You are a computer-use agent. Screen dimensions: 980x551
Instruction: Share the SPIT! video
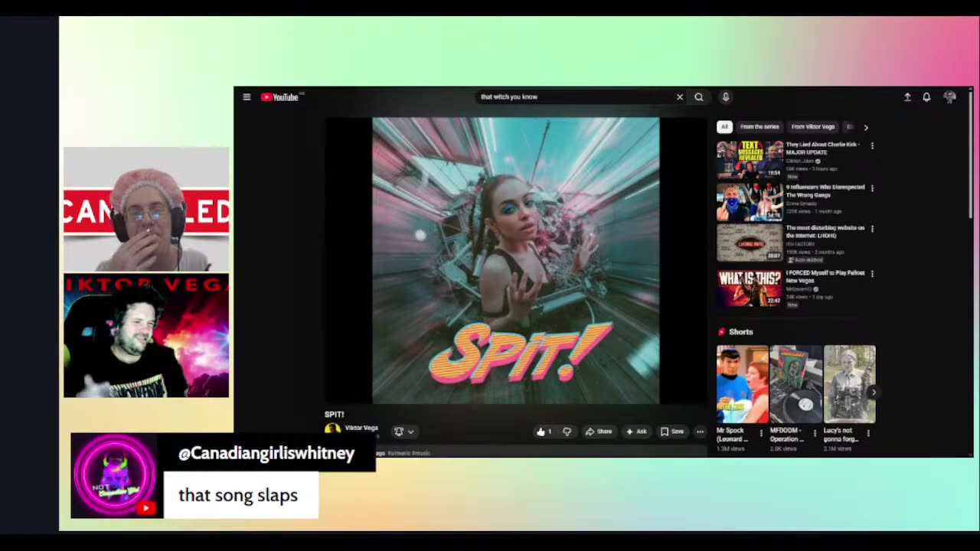599,432
